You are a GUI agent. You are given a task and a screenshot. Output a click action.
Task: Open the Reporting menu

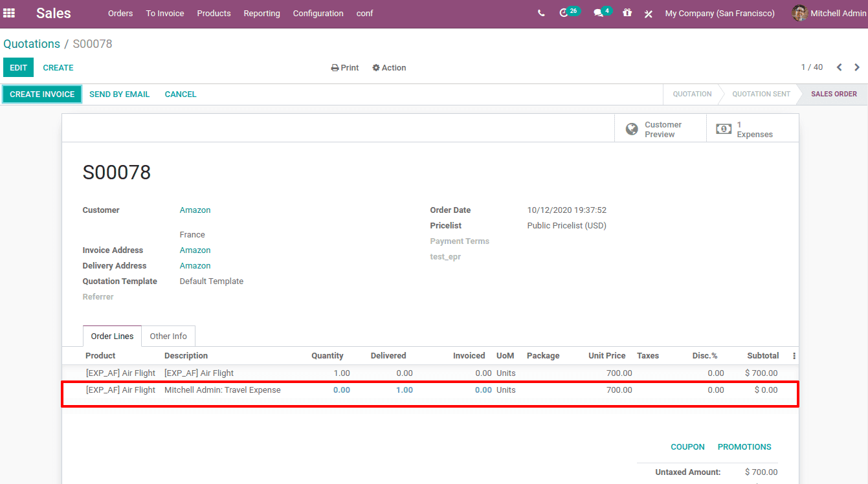pyautogui.click(x=262, y=13)
